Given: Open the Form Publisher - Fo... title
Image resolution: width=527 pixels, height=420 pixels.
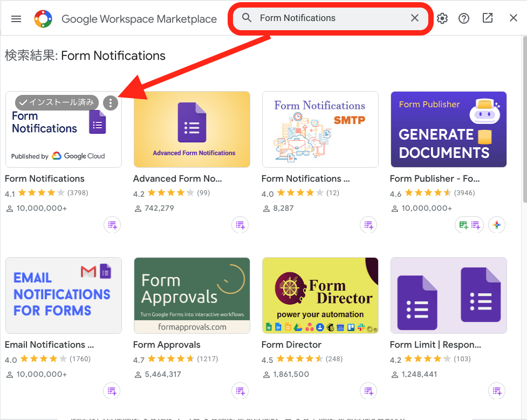Looking at the screenshot, I should point(435,178).
